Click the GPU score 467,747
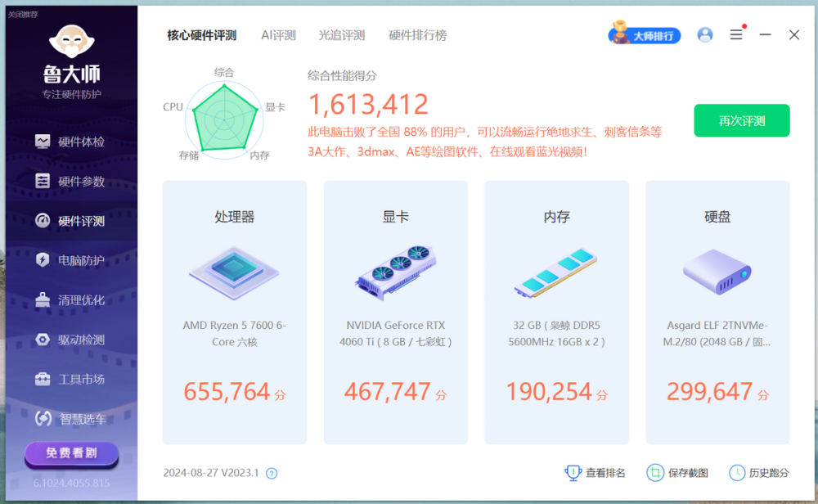 [387, 391]
